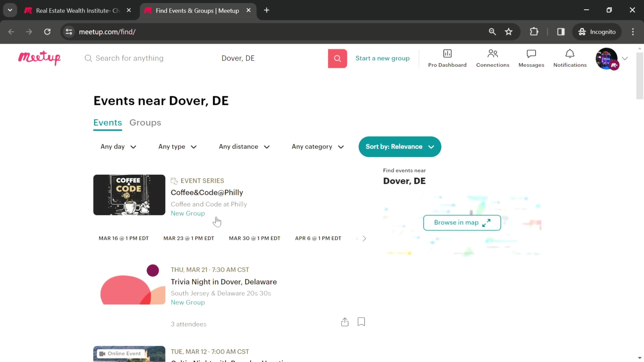This screenshot has width=644, height=362.
Task: Expand the Any type filter dropdown
Action: [176, 146]
